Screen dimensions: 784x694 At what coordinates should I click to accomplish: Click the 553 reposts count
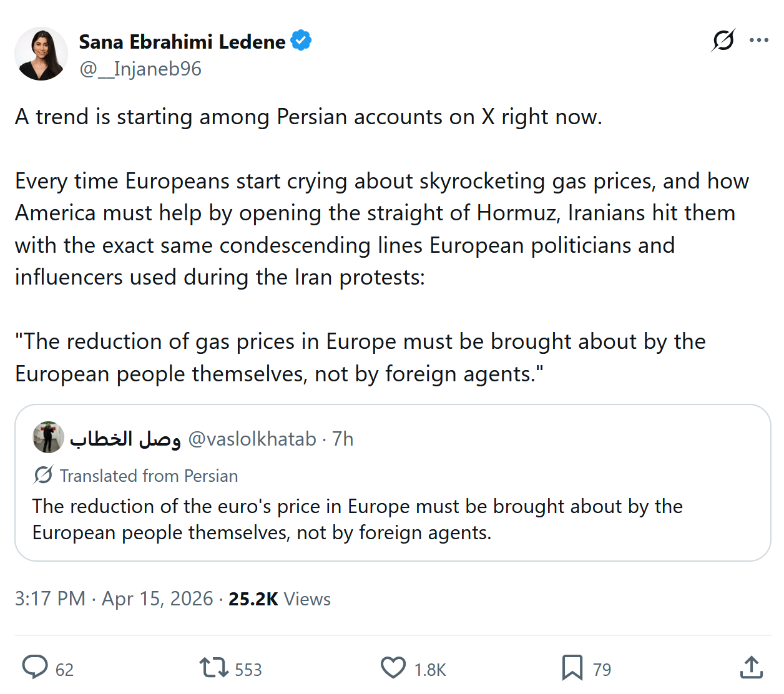point(248,670)
